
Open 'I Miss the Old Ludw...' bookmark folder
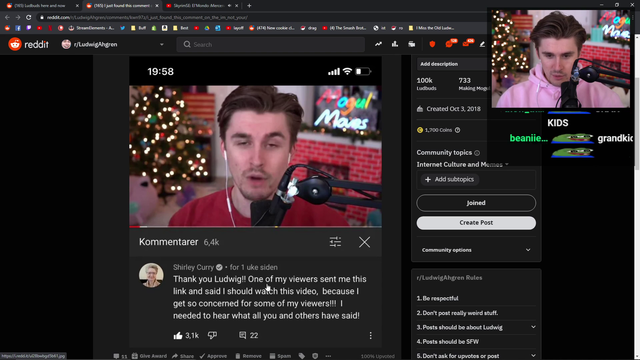pos(431,28)
